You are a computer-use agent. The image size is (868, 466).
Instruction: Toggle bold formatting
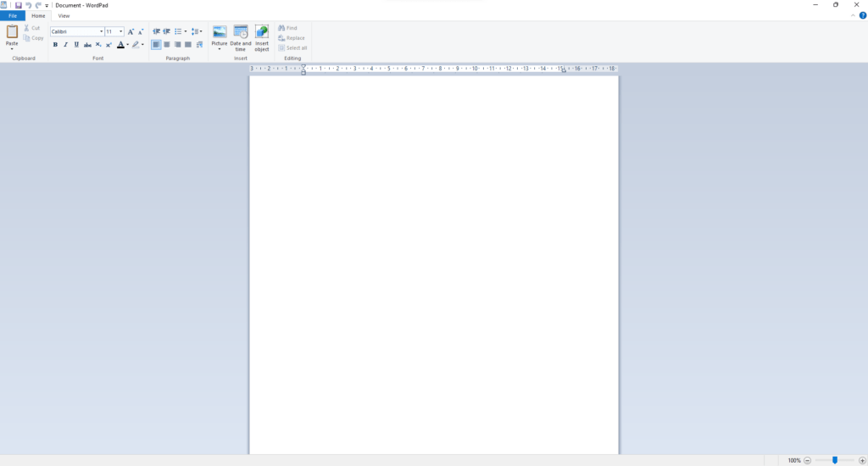click(55, 45)
